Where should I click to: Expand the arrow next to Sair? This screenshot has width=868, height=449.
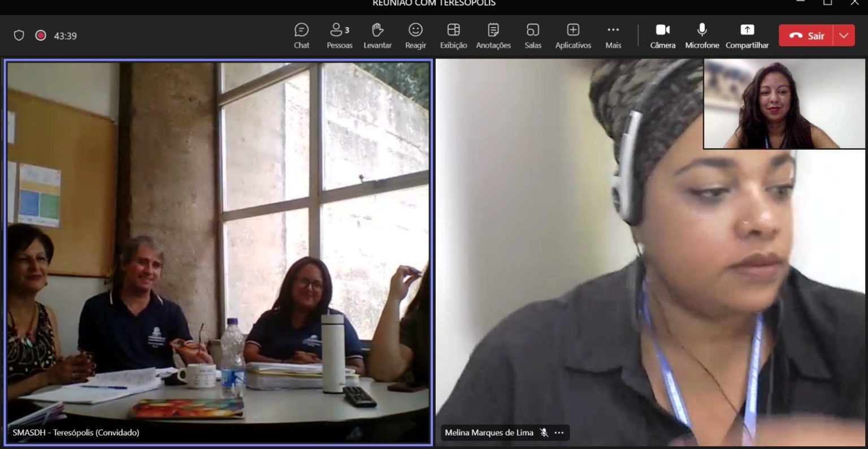click(844, 36)
